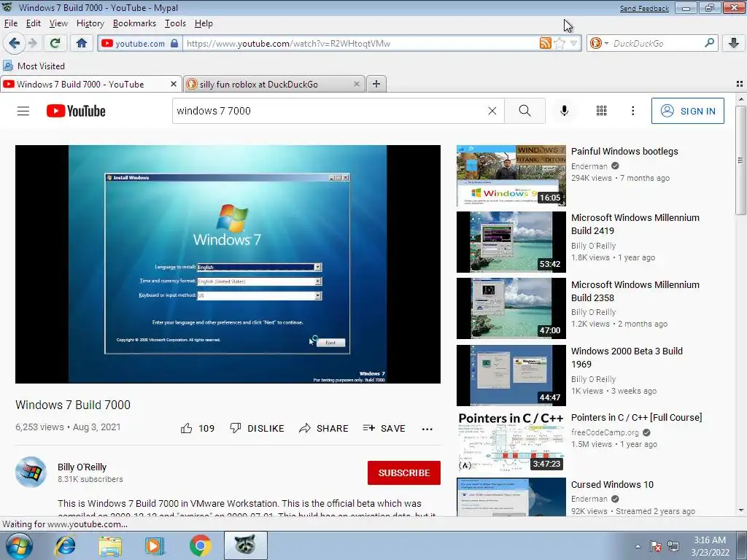Image resolution: width=747 pixels, height=560 pixels.
Task: Click the red SUBSCRIBE button
Action: point(404,472)
